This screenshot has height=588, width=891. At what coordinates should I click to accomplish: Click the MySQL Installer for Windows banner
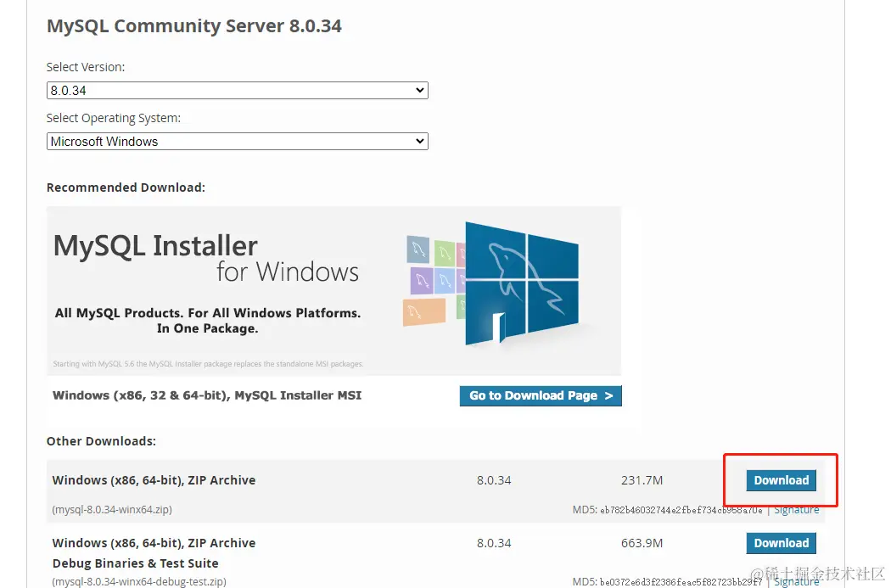pyautogui.click(x=334, y=291)
